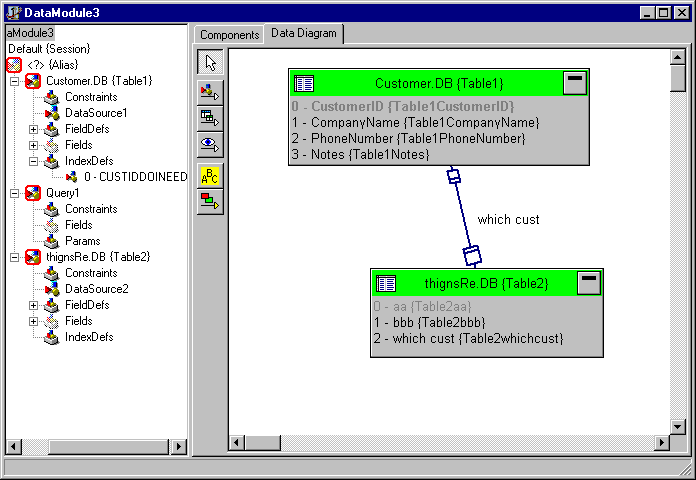
Task: Click the thignsRe.DB {Table2} tree icon
Action: pos(33,257)
